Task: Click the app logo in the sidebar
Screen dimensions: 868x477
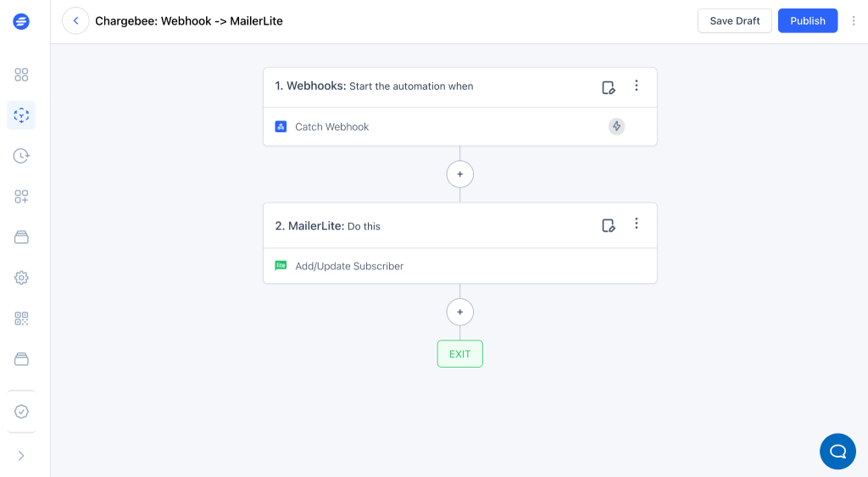Action: coord(21,21)
